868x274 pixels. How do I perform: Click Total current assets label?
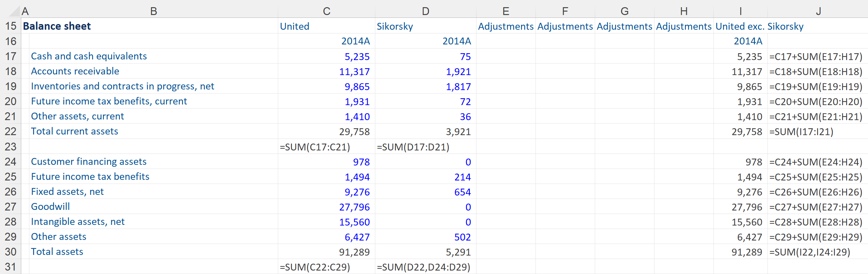pos(75,131)
